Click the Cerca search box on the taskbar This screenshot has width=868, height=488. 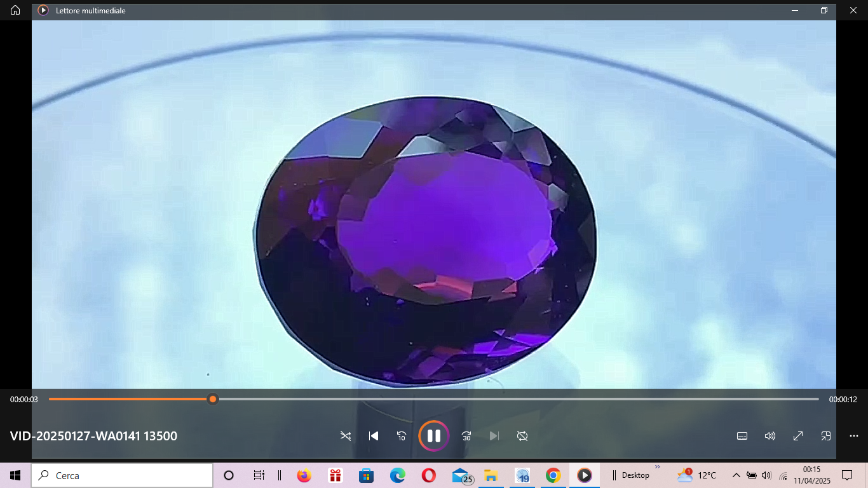tap(124, 475)
